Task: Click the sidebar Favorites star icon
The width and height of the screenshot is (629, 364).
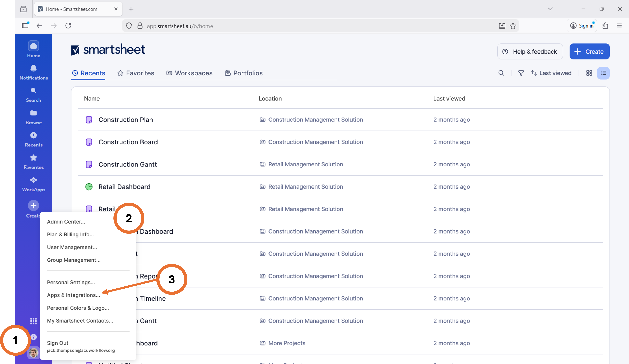Action: 33,158
